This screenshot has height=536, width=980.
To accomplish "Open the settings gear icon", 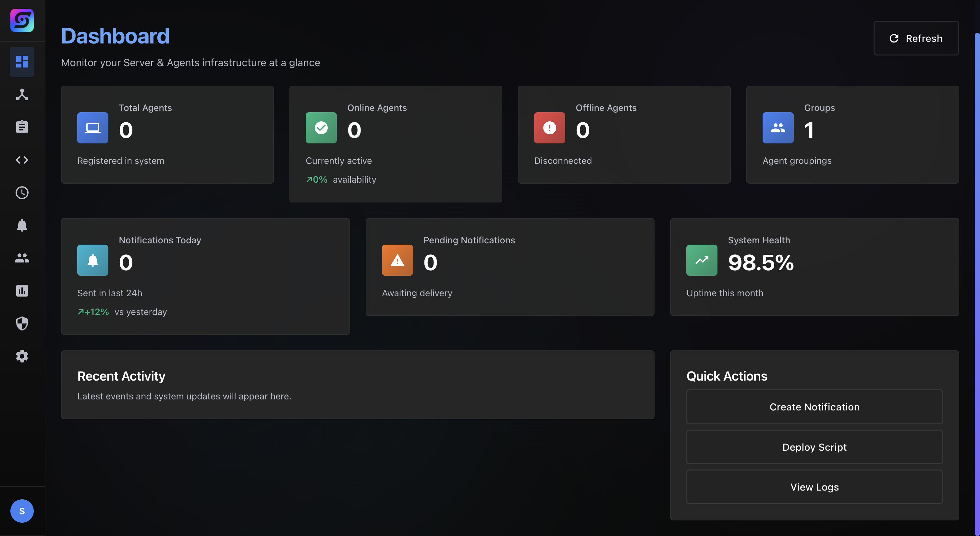I will click(x=22, y=356).
